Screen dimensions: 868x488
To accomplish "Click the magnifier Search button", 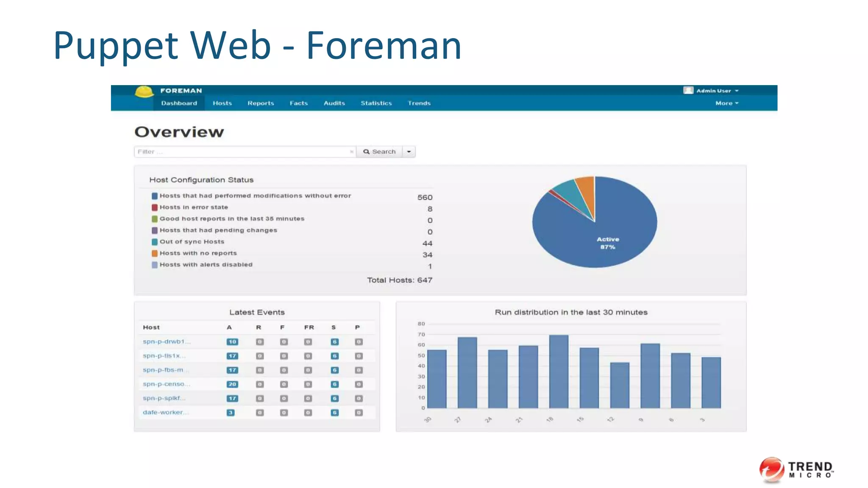I will [x=379, y=152].
